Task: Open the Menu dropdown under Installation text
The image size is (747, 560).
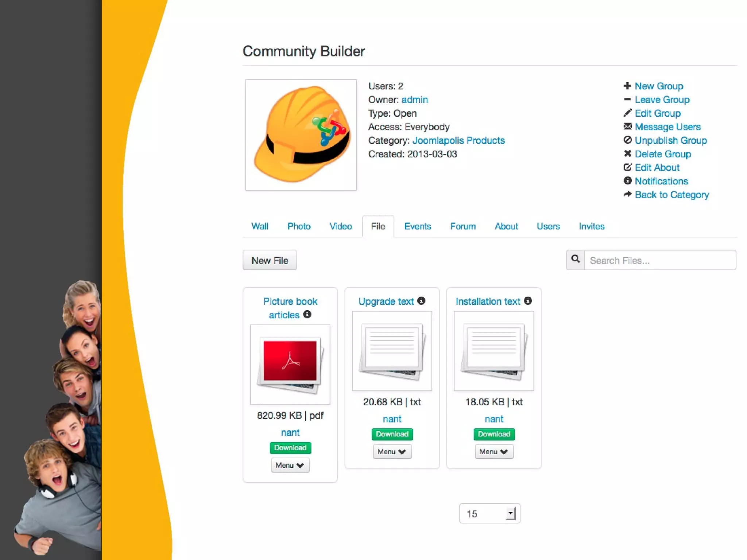Action: click(494, 452)
